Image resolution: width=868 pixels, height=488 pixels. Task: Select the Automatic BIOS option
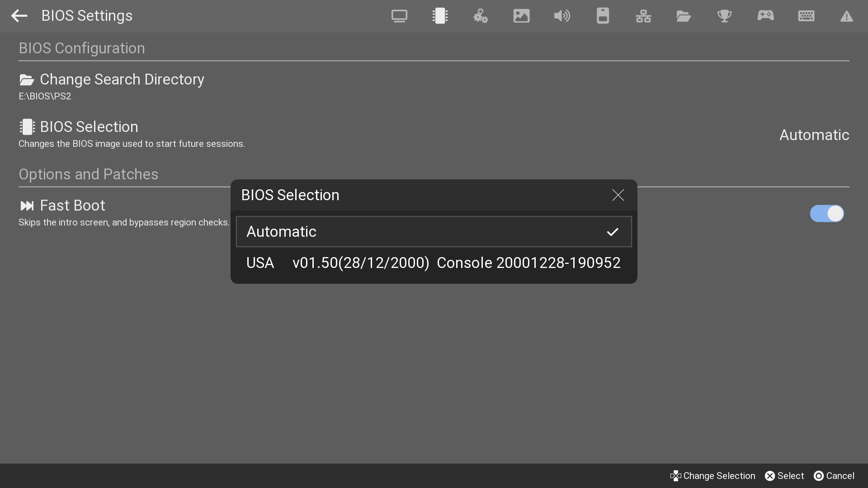[434, 232]
